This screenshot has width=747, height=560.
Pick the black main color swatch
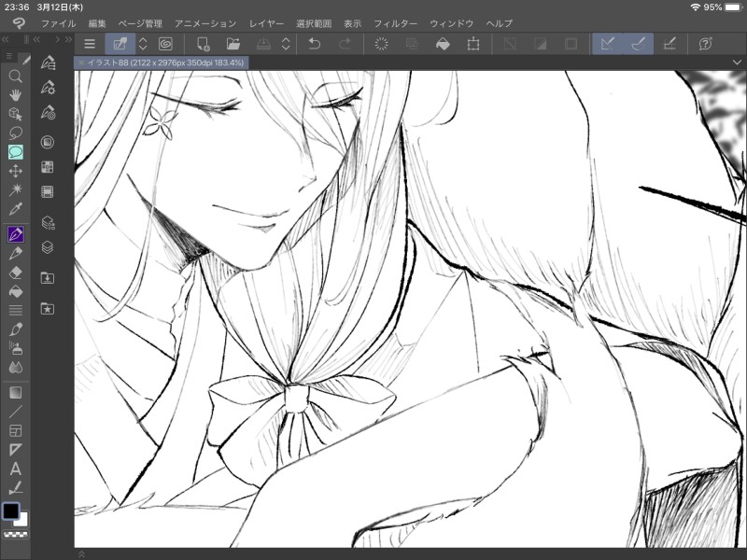10,511
